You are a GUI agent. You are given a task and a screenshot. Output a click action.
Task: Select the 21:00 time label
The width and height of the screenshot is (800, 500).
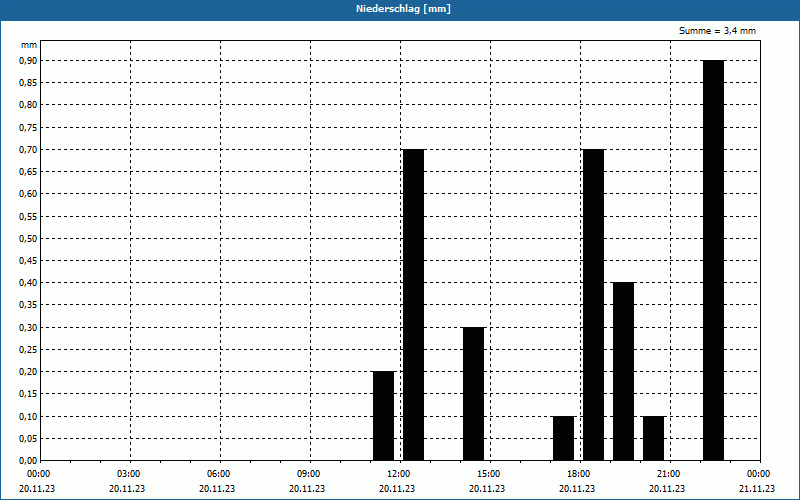668,474
